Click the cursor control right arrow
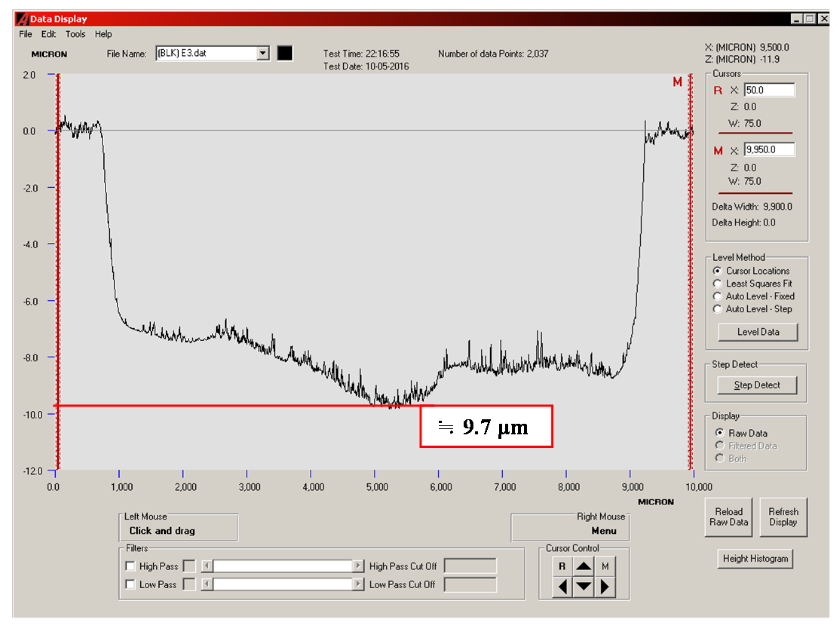 604,586
